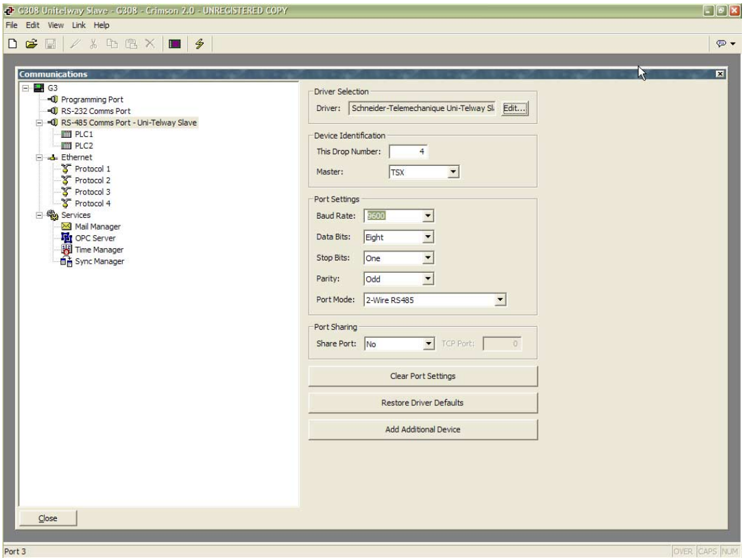Open the Baud Rate dropdown
The image size is (744, 560).
click(x=427, y=216)
